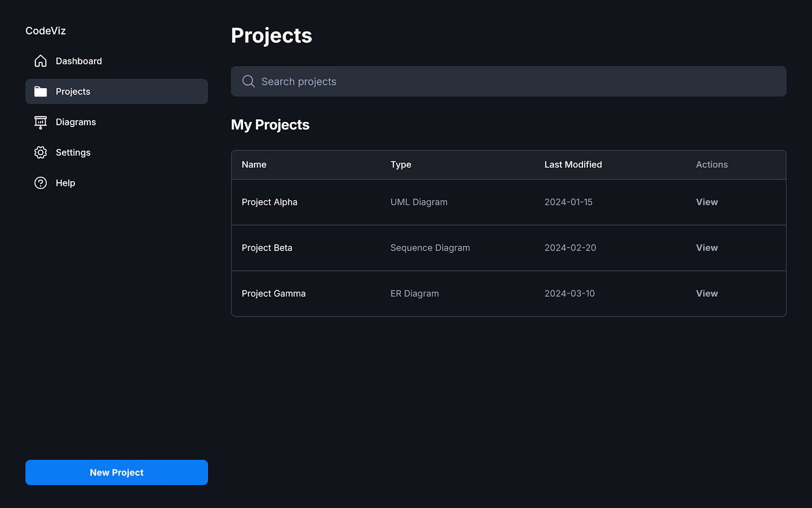812x508 pixels.
Task: Select the CodeViz logo text
Action: pos(46,30)
